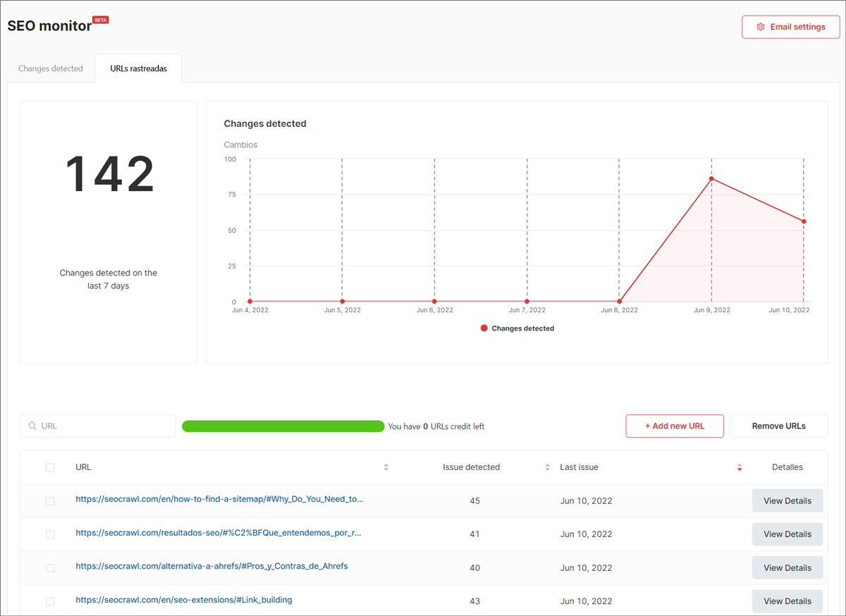Select the chart data point at Jun 10
846x616 pixels.
(x=803, y=221)
